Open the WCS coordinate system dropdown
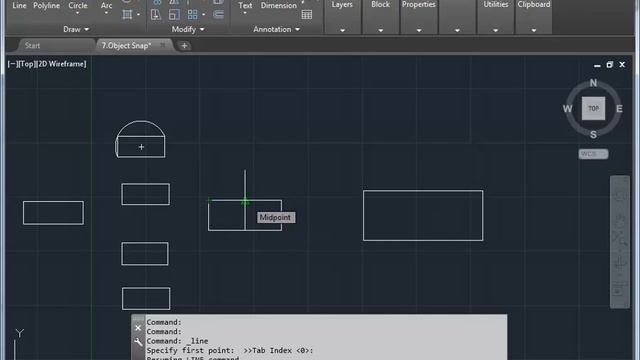Viewport: 640px width, 360px height. pyautogui.click(x=593, y=154)
